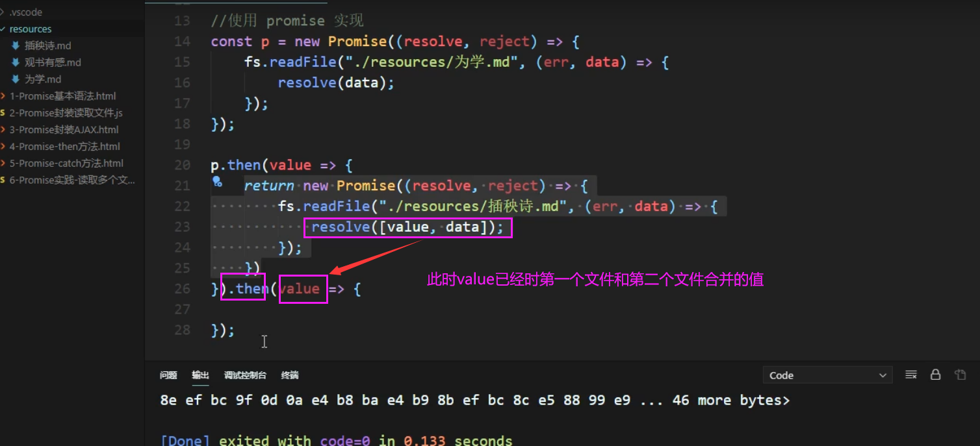Image resolution: width=980 pixels, height=446 pixels.
Task: Switch to the 问题 panel tab
Action: 168,375
